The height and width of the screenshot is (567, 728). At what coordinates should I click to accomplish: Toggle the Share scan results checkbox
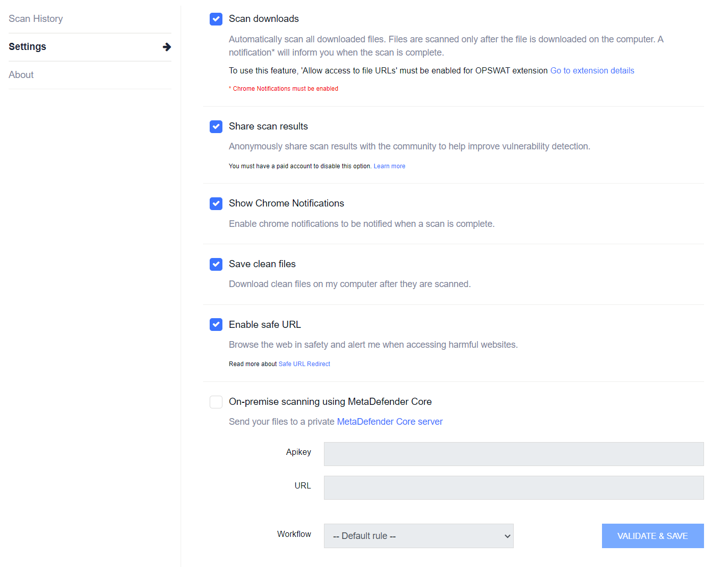(216, 127)
